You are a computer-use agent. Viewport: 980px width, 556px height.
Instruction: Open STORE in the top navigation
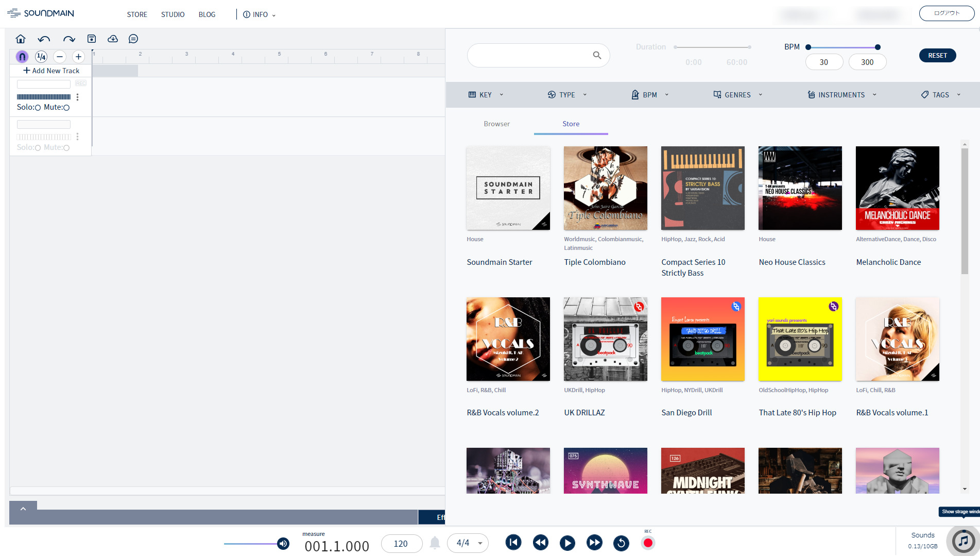pos(137,14)
